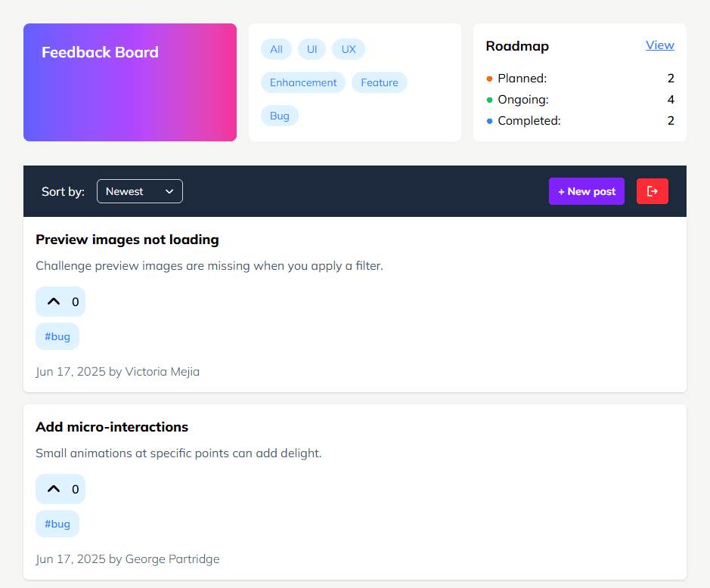The image size is (710, 588).
Task: Select the All filter tab
Action: (276, 49)
